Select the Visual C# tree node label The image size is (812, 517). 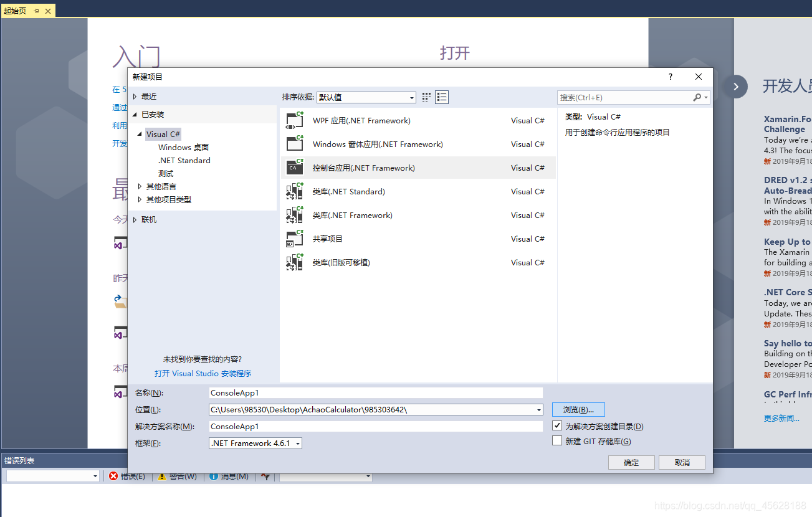click(163, 134)
